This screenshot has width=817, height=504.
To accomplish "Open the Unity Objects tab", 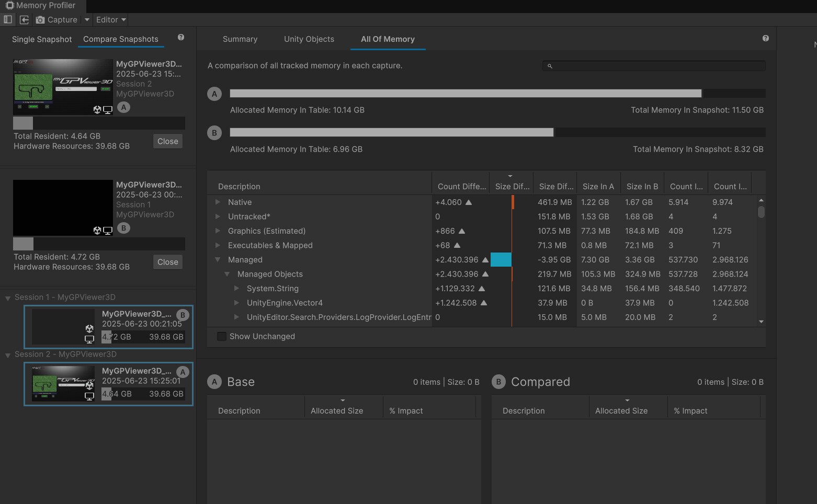I will [309, 39].
